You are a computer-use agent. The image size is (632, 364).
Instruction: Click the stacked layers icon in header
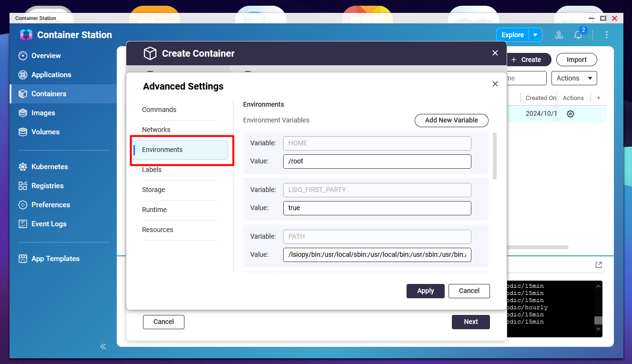[x=559, y=35]
